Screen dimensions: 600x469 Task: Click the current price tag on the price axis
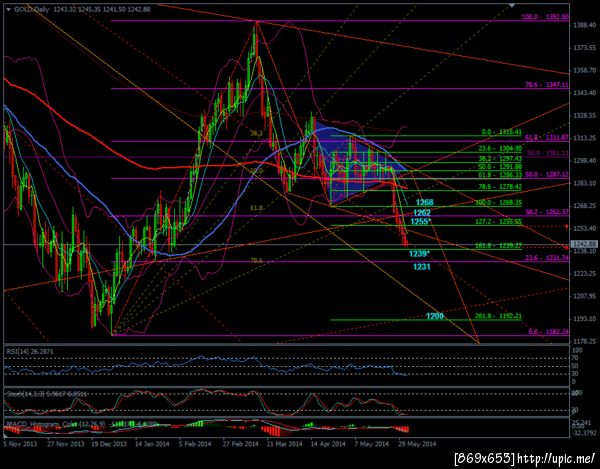584,244
